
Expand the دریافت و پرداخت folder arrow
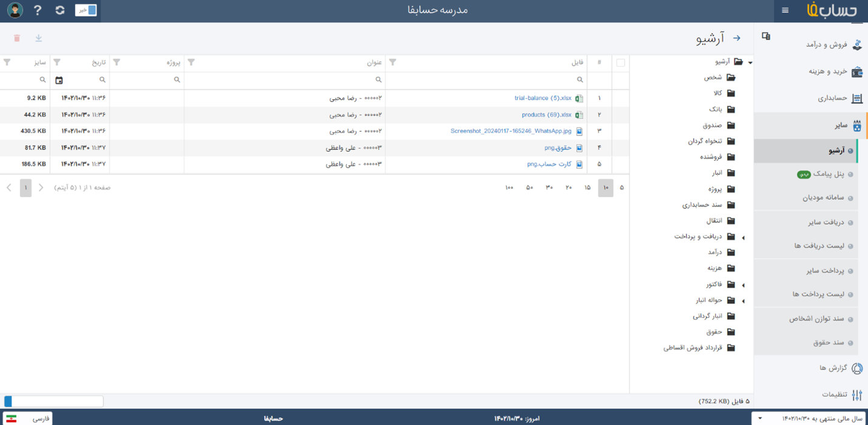[x=744, y=237]
